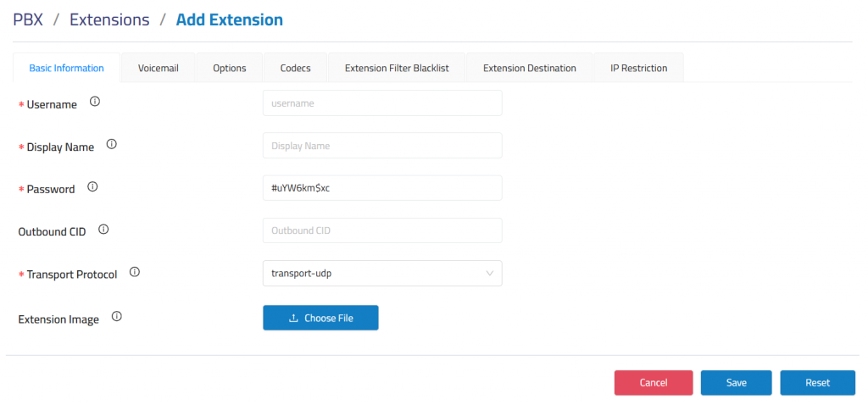868x405 pixels.
Task: Click the Password field info icon
Action: pyautogui.click(x=92, y=187)
